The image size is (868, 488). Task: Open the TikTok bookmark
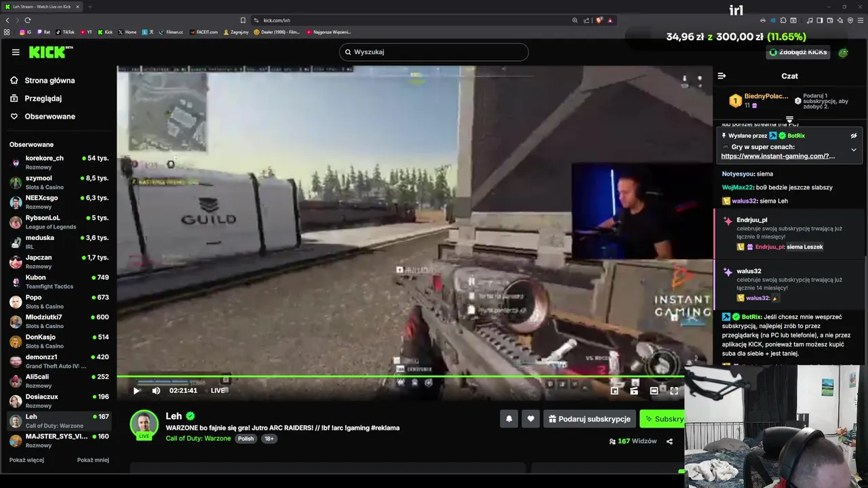(66, 32)
